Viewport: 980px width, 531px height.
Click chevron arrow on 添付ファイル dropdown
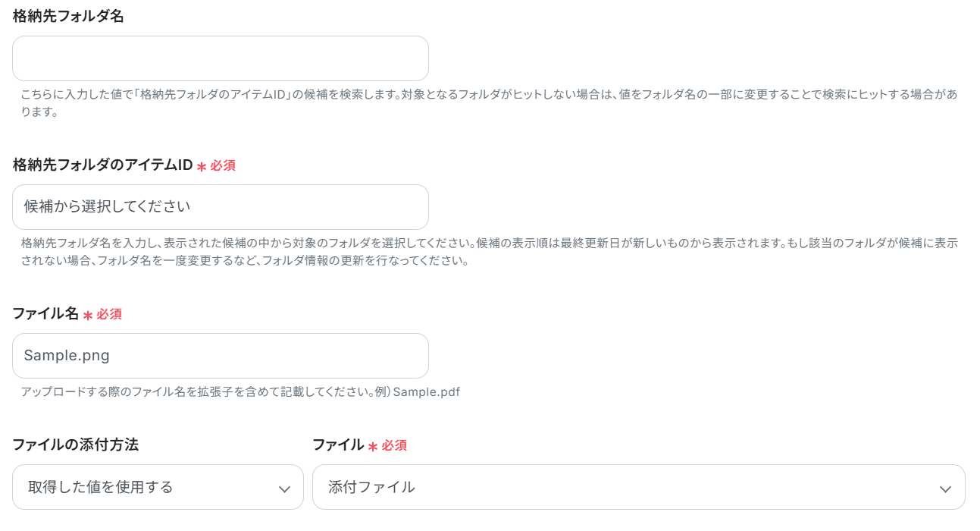(945, 489)
